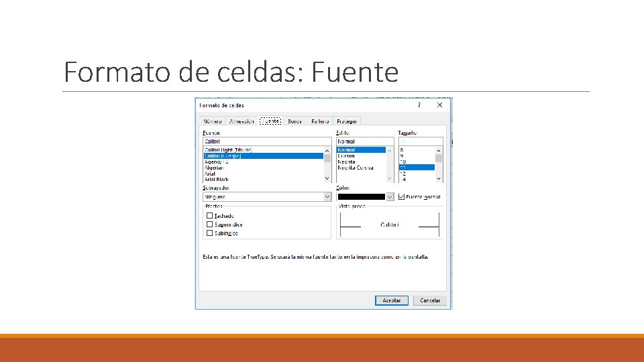
Task: Switch to the Alineación tab
Action: [241, 121]
